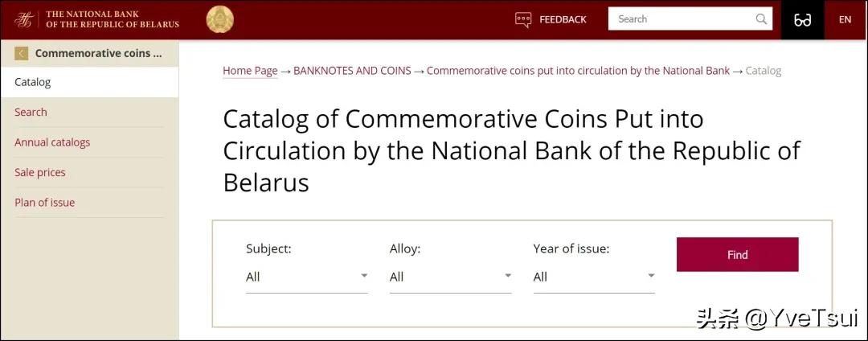868x341 pixels.
Task: Switch language via the EN button
Action: tap(845, 19)
